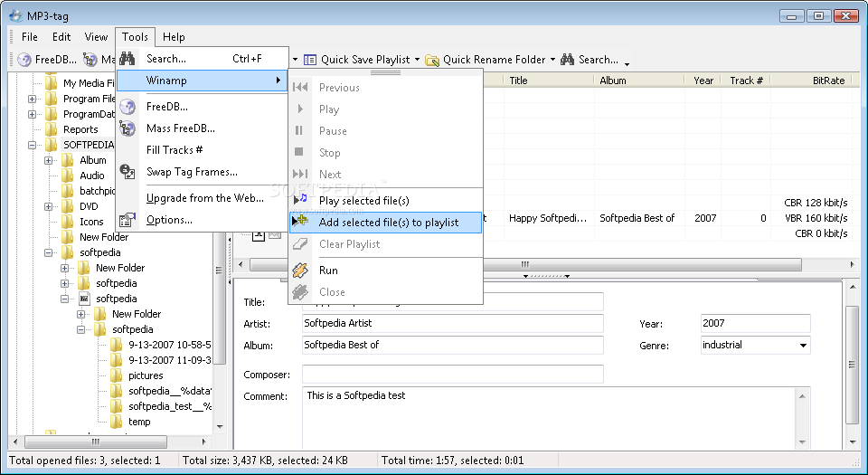Collapse the SOFTPEDIA tree node
The image size is (868, 475).
pos(33,145)
